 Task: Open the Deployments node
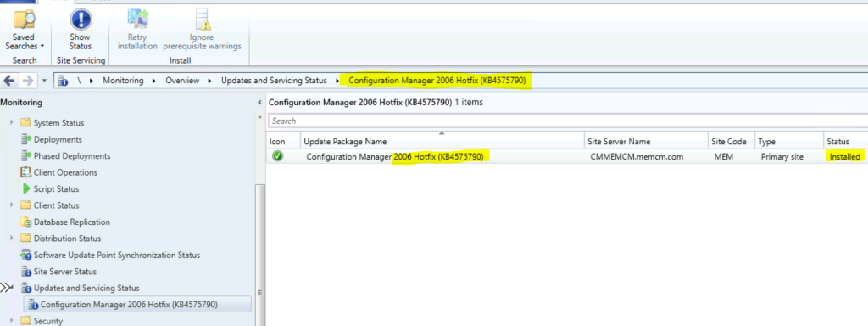pos(58,140)
